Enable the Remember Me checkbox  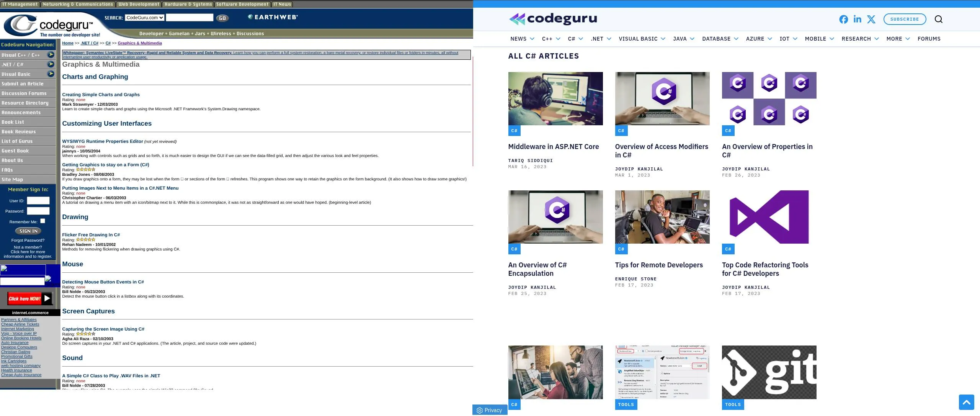(x=42, y=221)
